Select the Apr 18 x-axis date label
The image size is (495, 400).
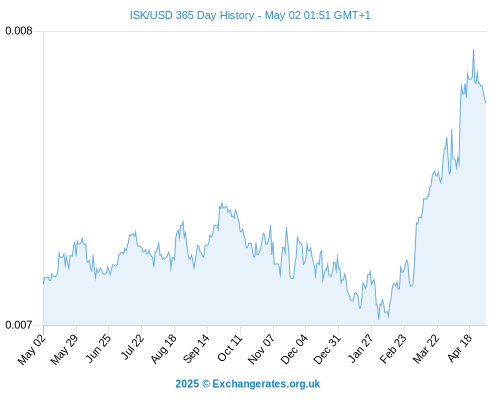pyautogui.click(x=460, y=348)
